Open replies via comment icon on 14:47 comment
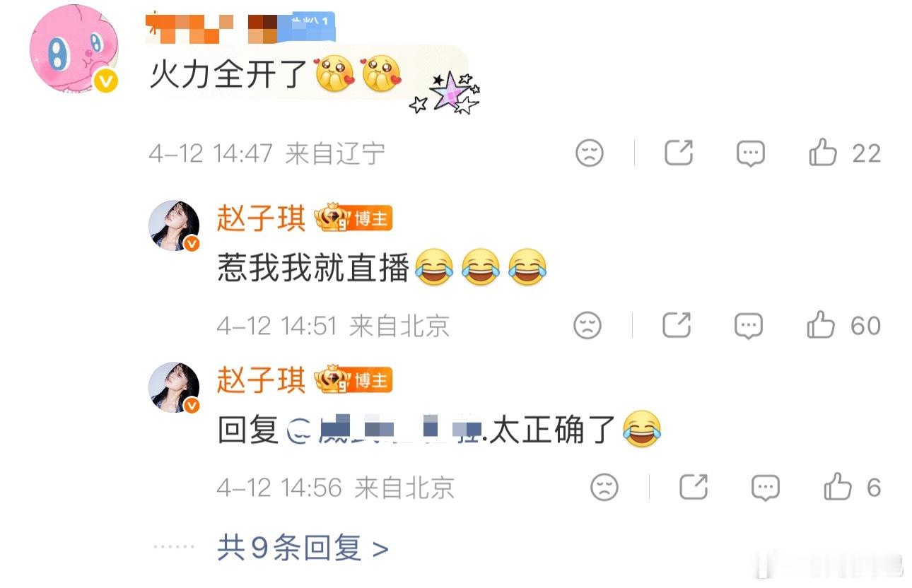 750,153
